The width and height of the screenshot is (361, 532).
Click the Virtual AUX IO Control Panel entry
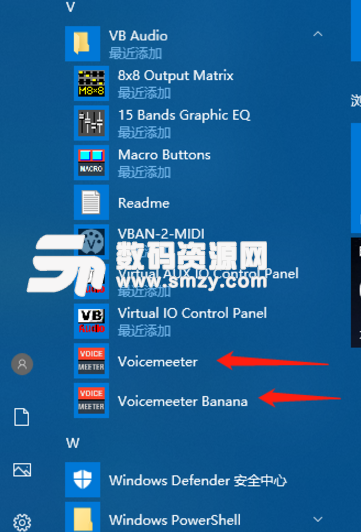point(208,273)
